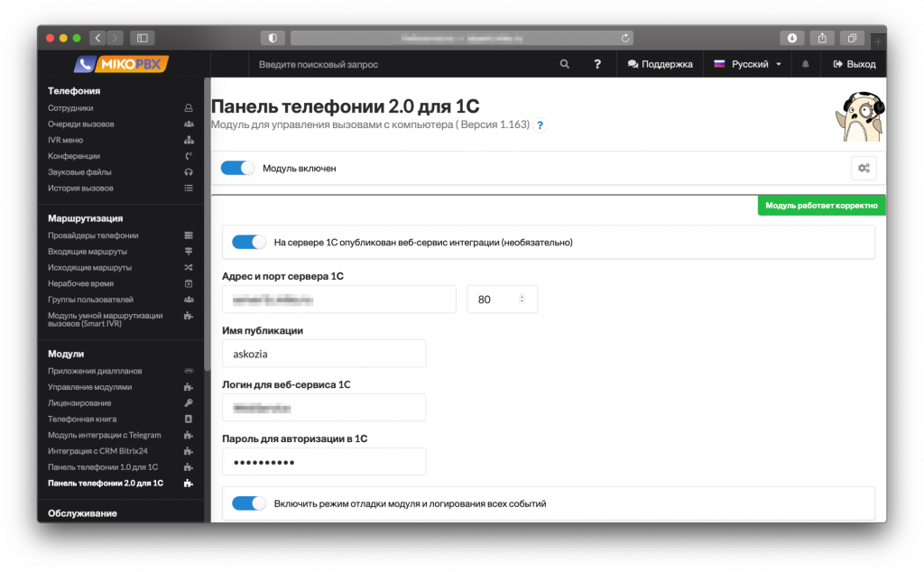Screen dimensions: 924x572
Task: Open help via the question mark icon
Action: tap(596, 64)
